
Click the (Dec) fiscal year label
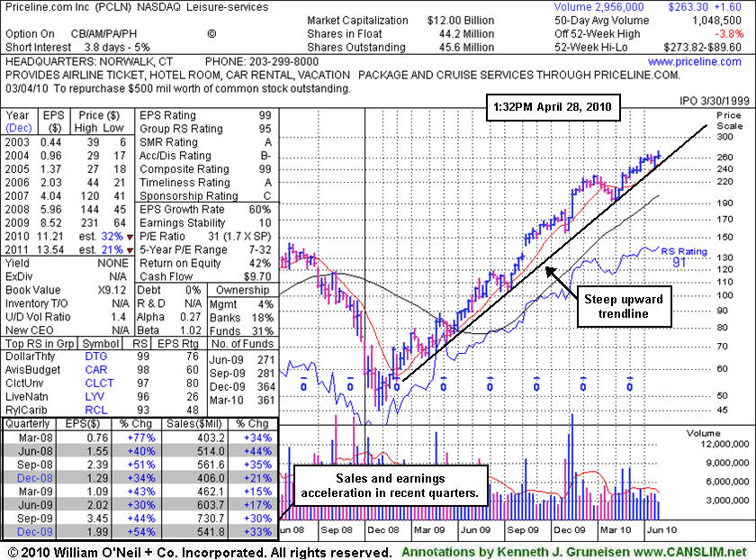[18, 129]
